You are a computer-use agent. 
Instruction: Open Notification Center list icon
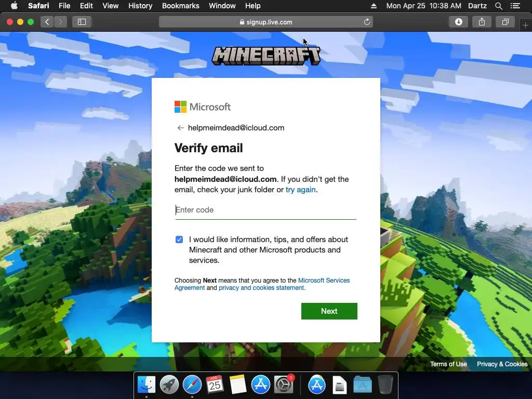pos(515,6)
